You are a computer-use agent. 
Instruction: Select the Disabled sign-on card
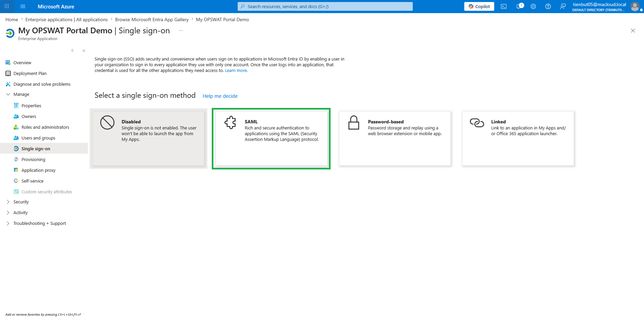(x=148, y=138)
